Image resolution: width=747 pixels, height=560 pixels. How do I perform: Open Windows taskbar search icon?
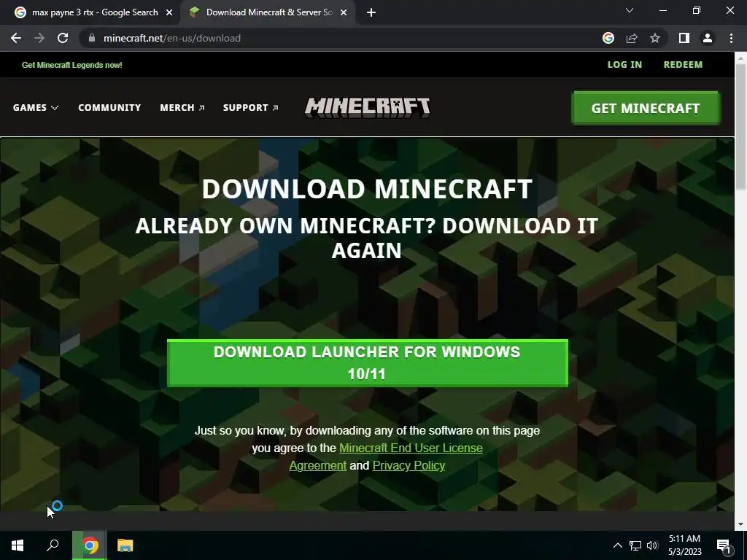pyautogui.click(x=53, y=545)
